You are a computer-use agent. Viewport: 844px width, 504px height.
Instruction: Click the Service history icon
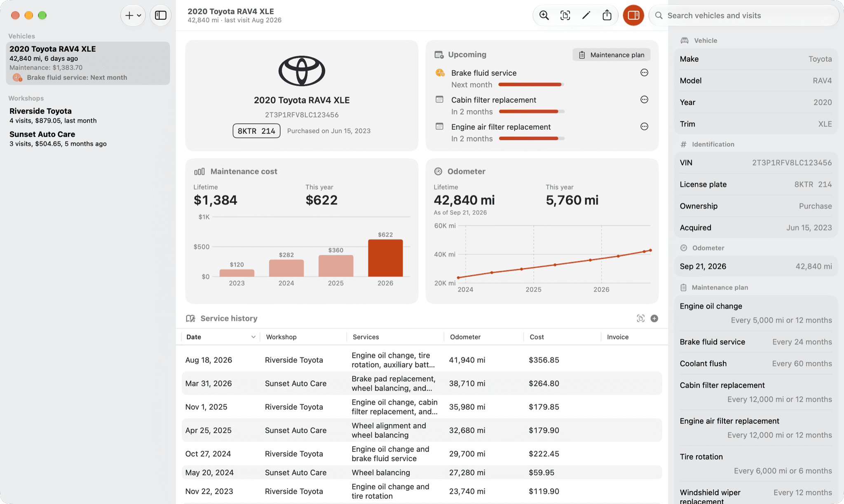click(x=190, y=318)
